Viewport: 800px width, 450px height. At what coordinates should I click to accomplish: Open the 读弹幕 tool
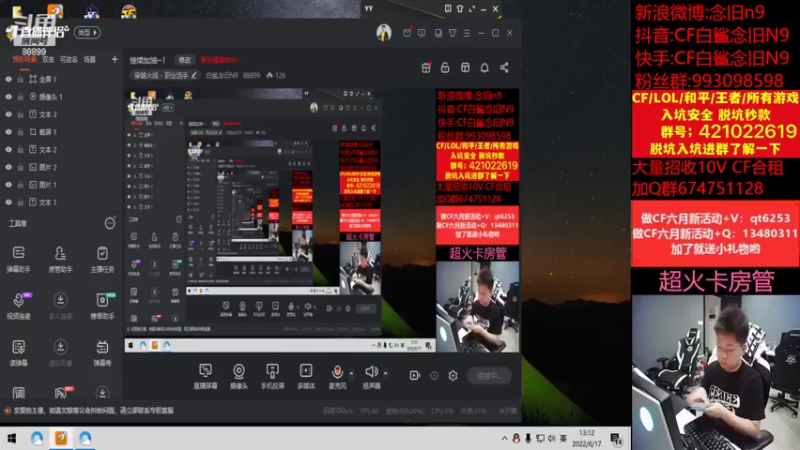(x=18, y=353)
